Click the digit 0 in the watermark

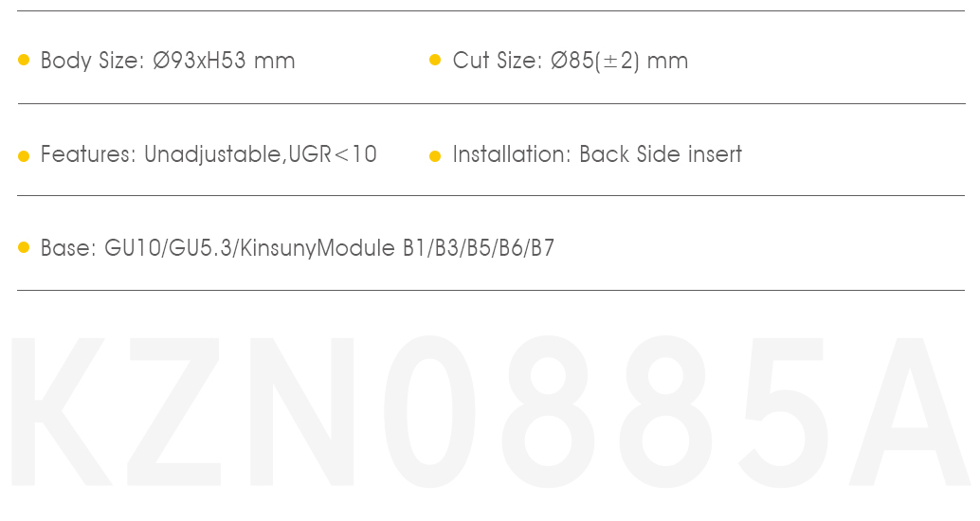pos(429,411)
